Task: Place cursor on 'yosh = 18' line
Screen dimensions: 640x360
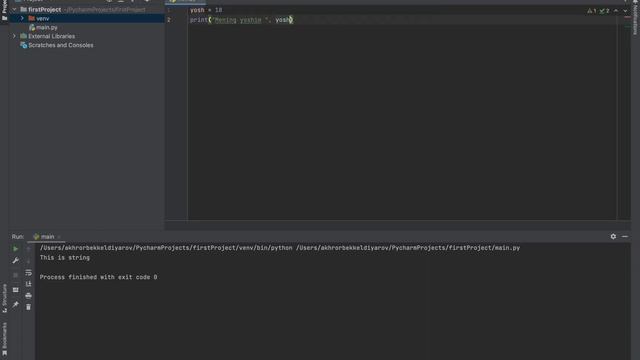Action: pos(206,10)
